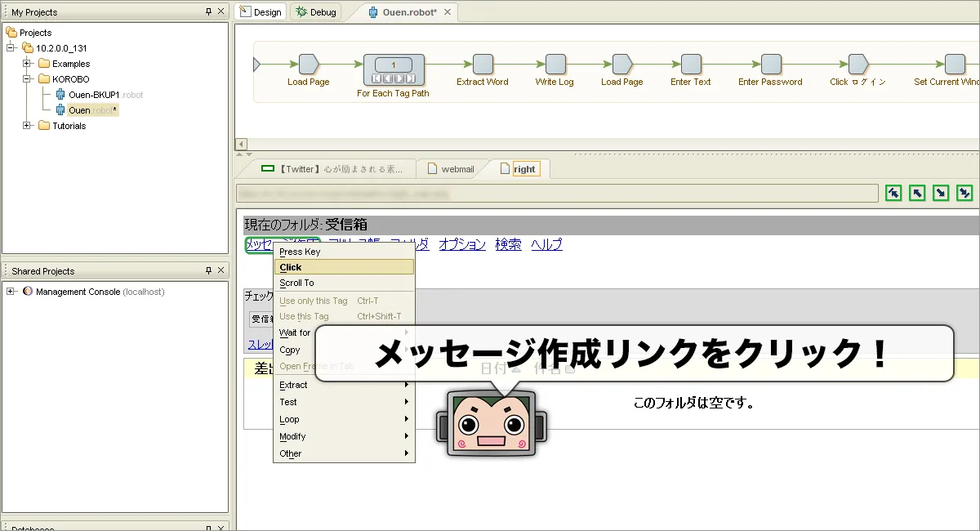Viewport: 980px width, 531px height.
Task: Collapse the 10.2.0.0_131 project node
Action: pos(11,48)
